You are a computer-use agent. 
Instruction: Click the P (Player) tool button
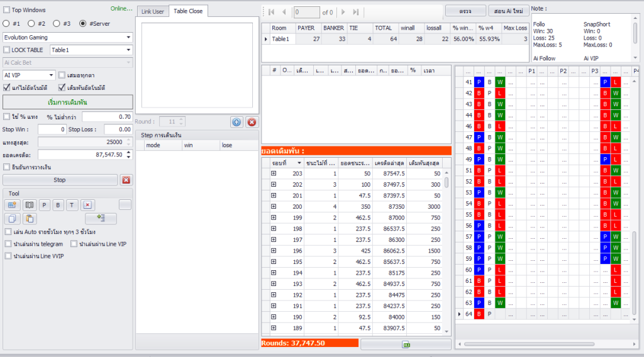(44, 205)
